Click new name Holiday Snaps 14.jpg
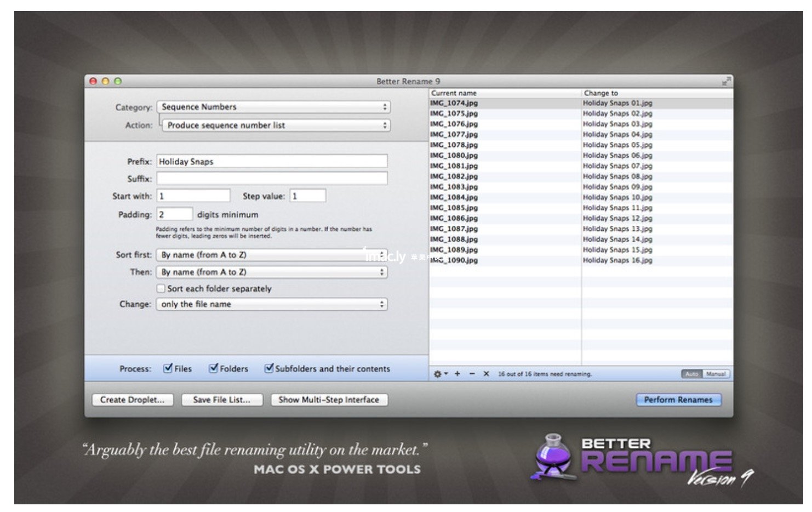Screen dimensions: 812x512 click(617, 239)
